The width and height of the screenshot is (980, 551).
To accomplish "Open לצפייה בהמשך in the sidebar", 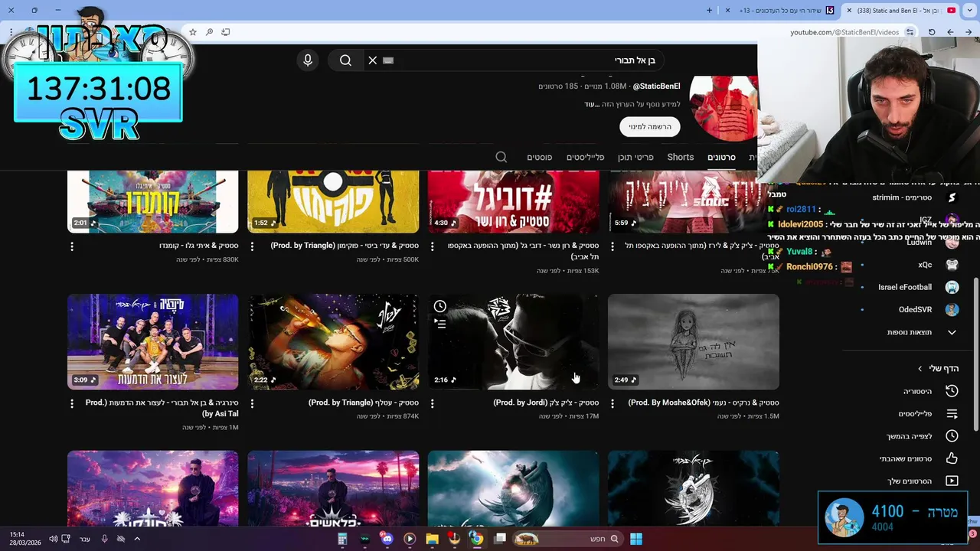I will (923, 436).
